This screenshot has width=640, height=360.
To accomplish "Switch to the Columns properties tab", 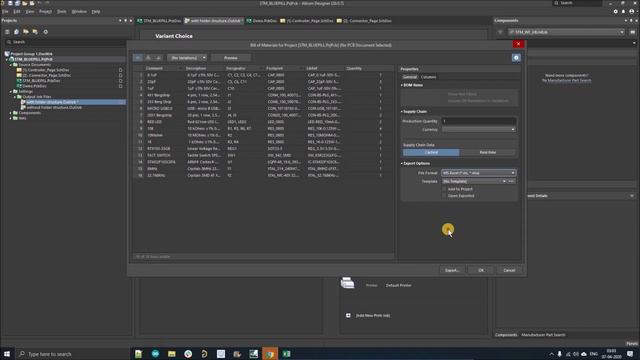I will coord(428,77).
